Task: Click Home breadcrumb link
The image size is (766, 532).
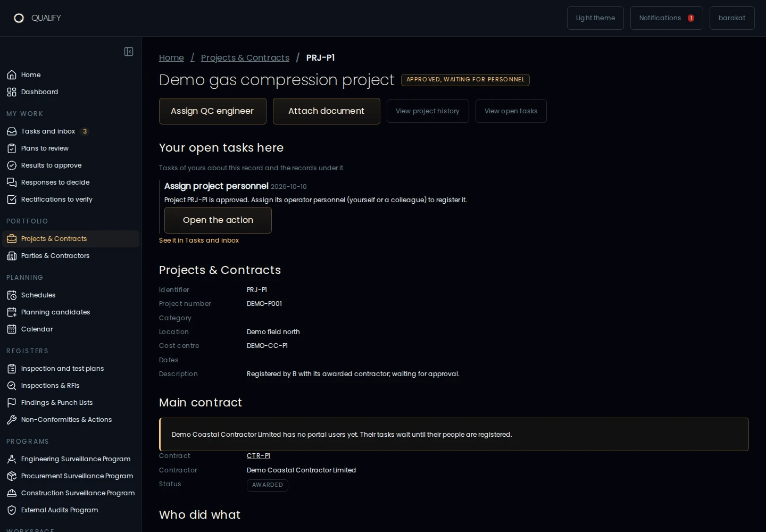Action: pos(171,57)
